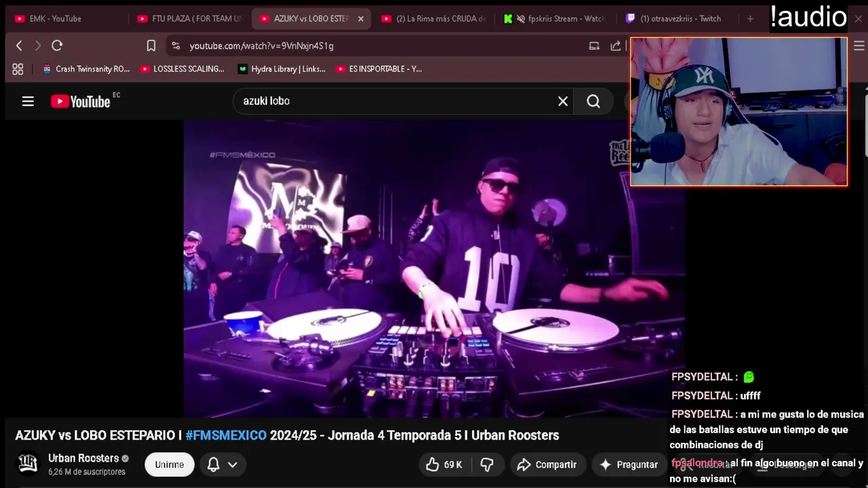
Task: Open Urban Roosters channel name link
Action: [x=83, y=458]
